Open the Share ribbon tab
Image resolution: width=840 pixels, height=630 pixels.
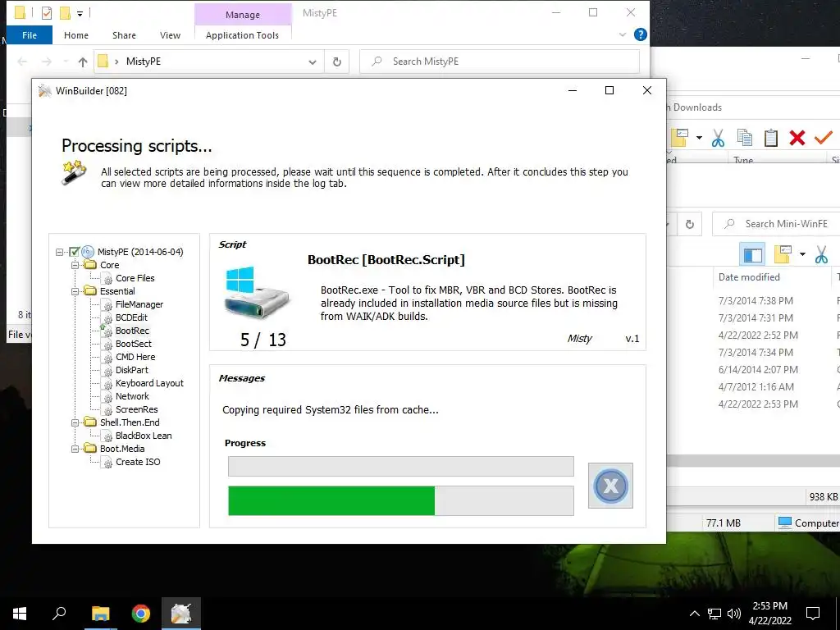tap(125, 35)
